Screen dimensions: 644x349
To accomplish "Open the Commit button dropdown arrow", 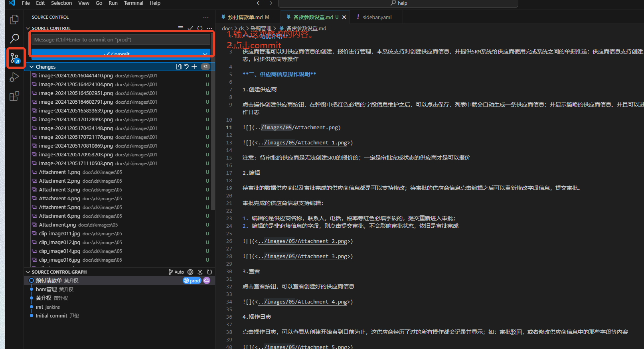I will coord(205,54).
